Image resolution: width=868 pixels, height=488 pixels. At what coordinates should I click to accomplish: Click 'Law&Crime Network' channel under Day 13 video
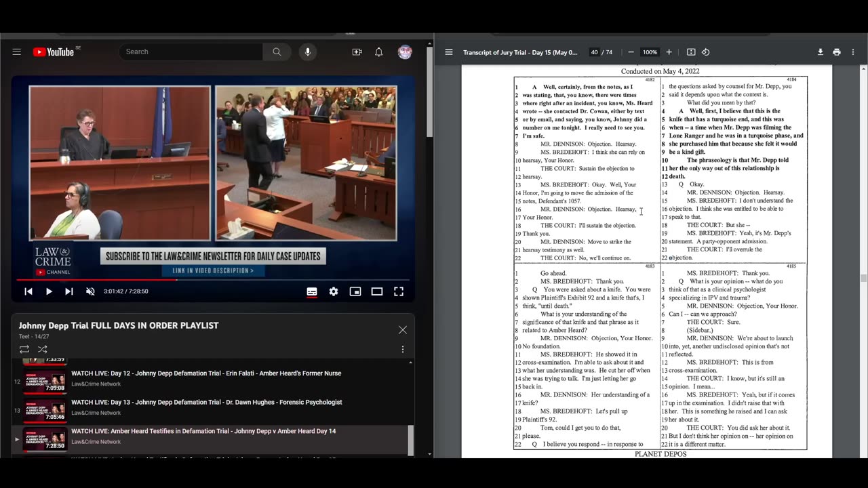tap(96, 413)
